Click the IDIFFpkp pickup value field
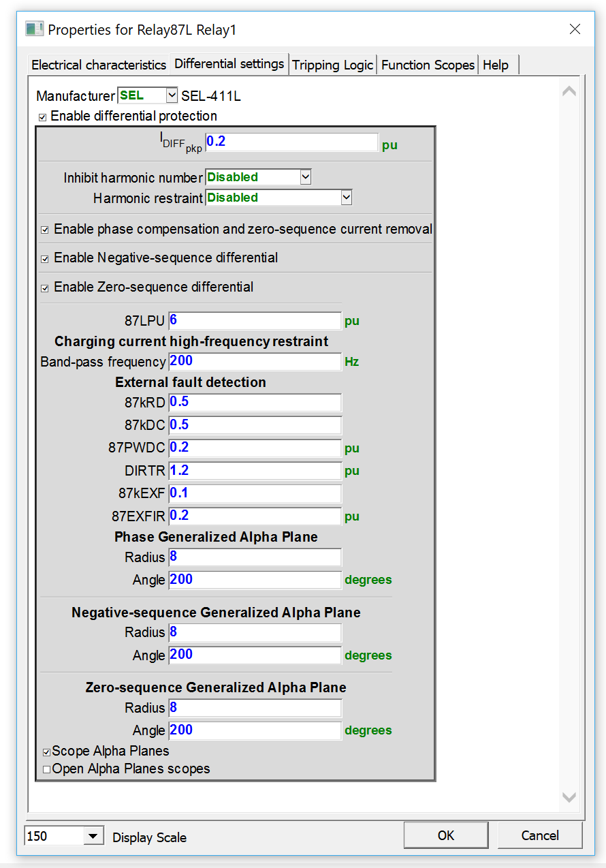 click(x=292, y=142)
